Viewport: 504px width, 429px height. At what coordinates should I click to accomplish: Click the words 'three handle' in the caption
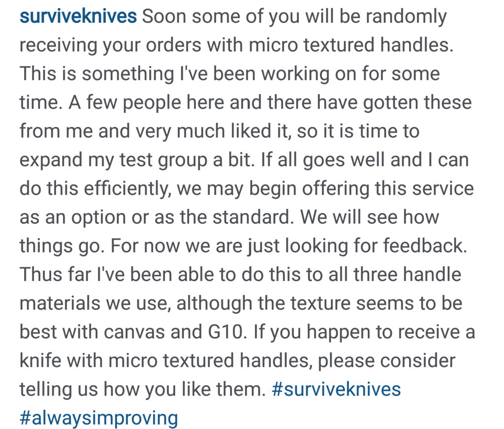[407, 275]
